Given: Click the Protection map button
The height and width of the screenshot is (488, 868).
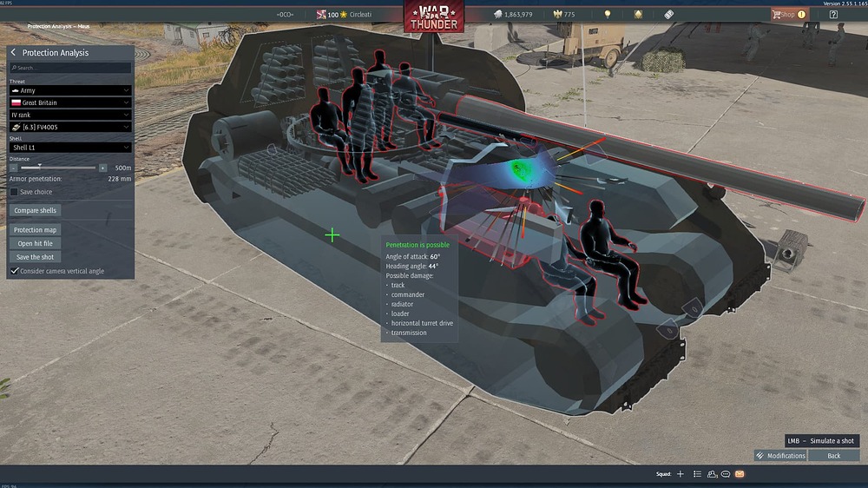Looking at the screenshot, I should (x=35, y=229).
